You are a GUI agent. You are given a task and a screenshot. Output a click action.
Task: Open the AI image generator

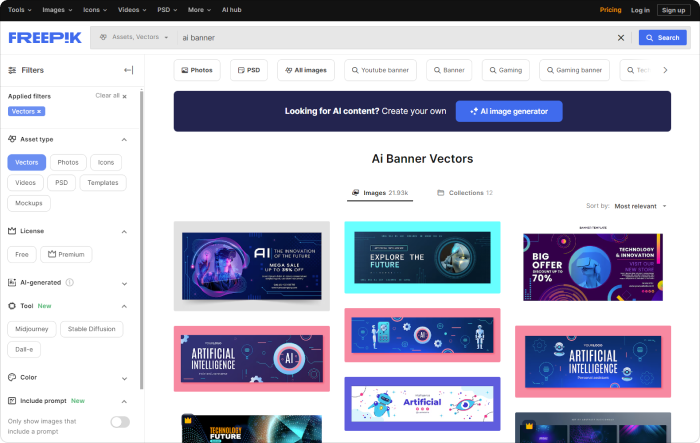pyautogui.click(x=509, y=111)
